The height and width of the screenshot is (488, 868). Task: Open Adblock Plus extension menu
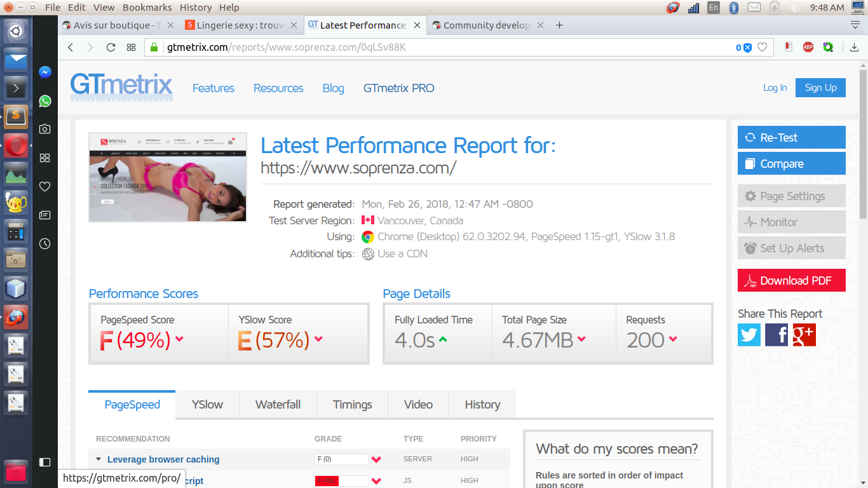tap(808, 47)
